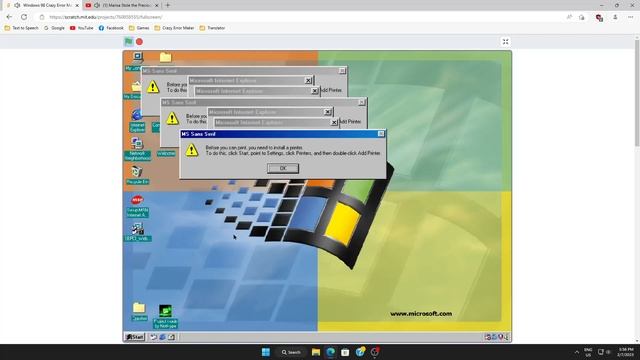Close the topmost Microsoft Internet Explorer dialog
Screen dimensions: 640x360
[309, 81]
